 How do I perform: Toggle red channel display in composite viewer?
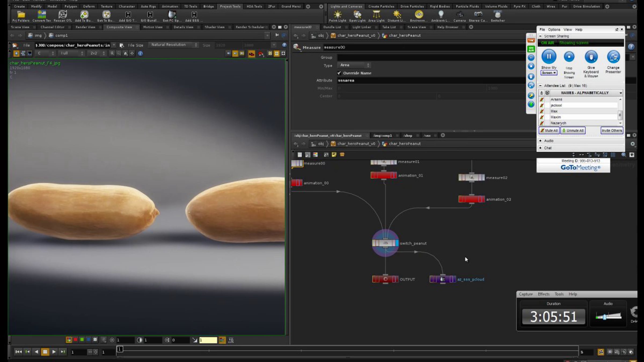[x=75, y=340]
